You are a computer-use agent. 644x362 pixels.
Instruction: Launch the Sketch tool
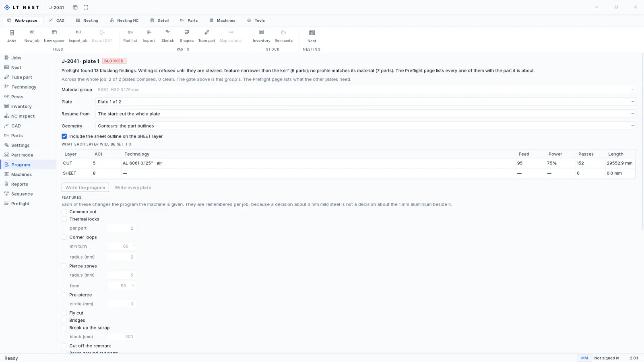coord(168,36)
